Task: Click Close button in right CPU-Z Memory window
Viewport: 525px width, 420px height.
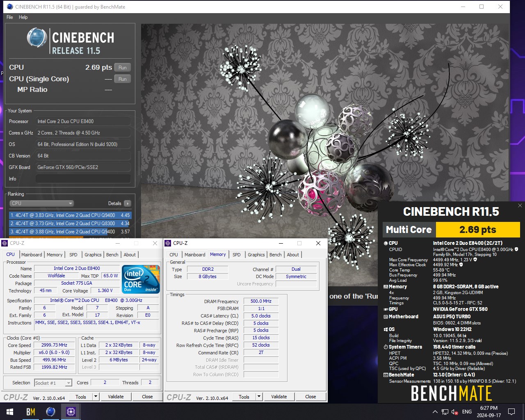Action: [x=310, y=397]
